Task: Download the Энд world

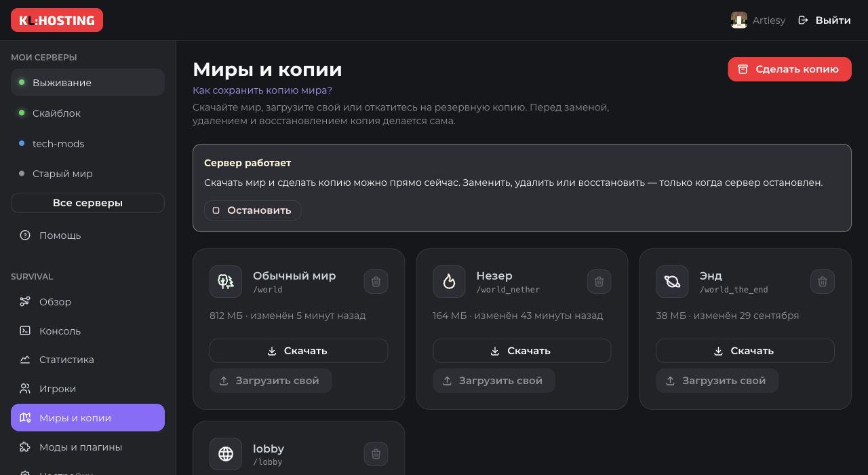Action: click(745, 351)
